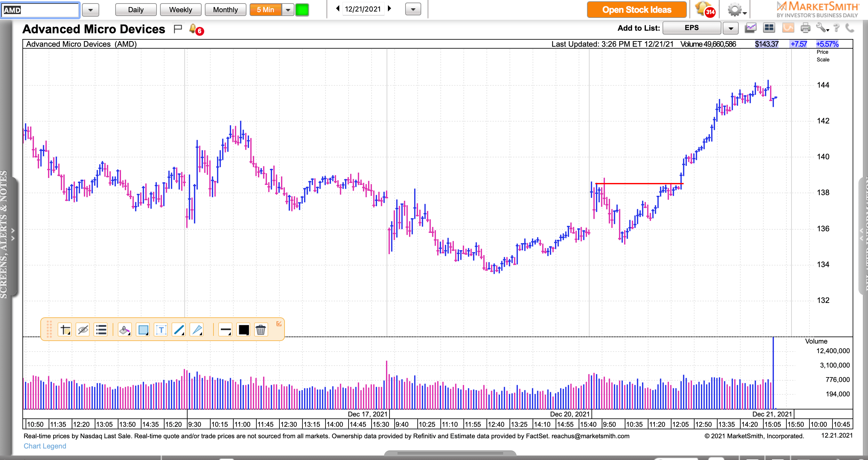
Task: Click the Dec 17, 2021 date label
Action: tap(367, 414)
